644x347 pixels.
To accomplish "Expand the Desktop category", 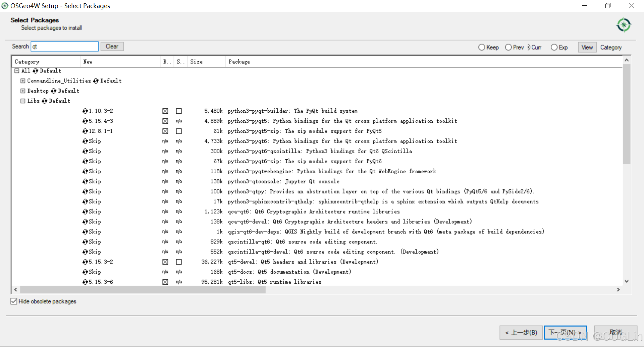I will coord(23,91).
